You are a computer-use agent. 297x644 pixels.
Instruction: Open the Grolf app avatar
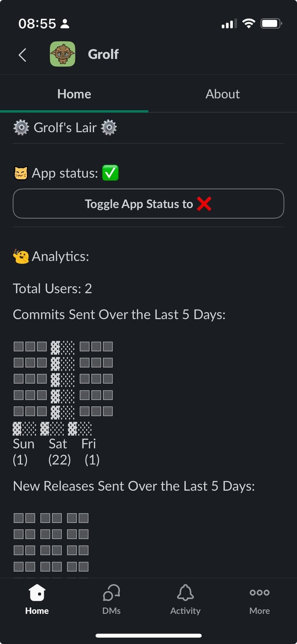[62, 54]
